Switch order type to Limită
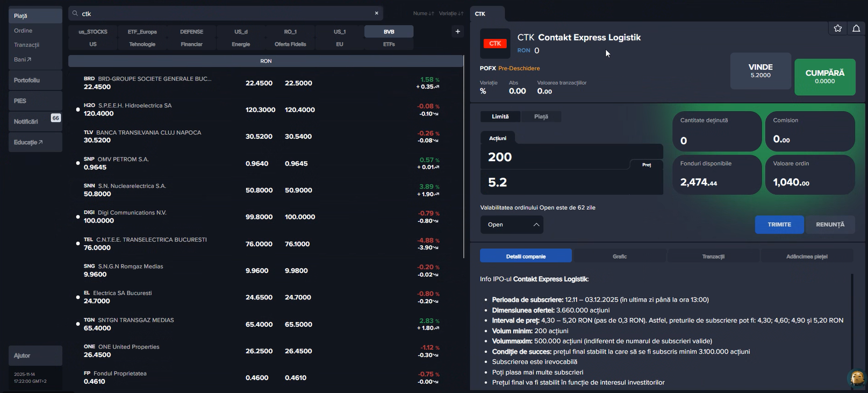The height and width of the screenshot is (393, 868). [x=500, y=117]
